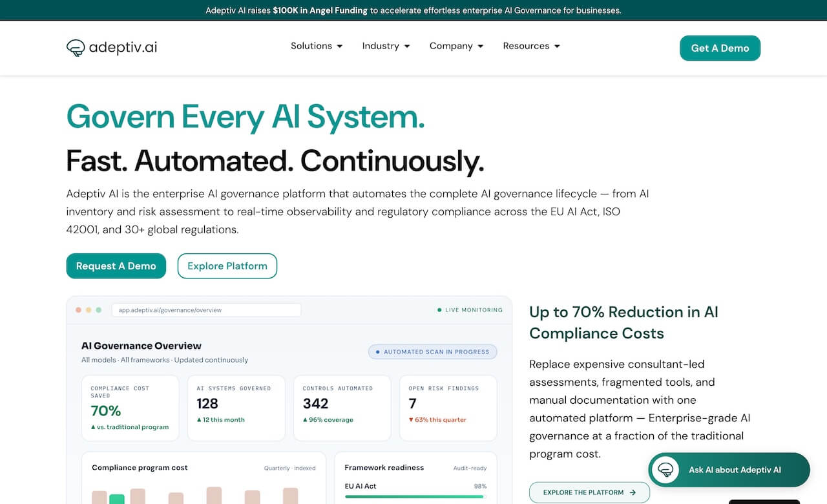Expand the Resources navigation menu
This screenshot has width=827, height=504.
pos(531,46)
